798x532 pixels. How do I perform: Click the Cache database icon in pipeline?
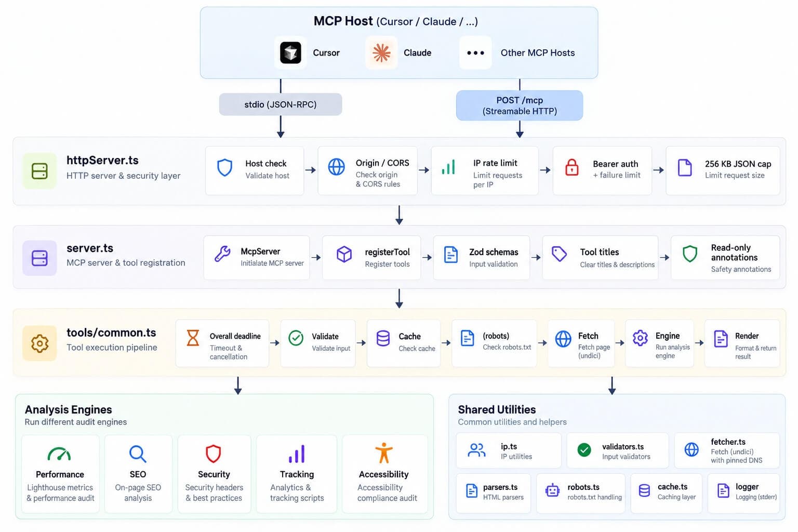[x=383, y=338]
